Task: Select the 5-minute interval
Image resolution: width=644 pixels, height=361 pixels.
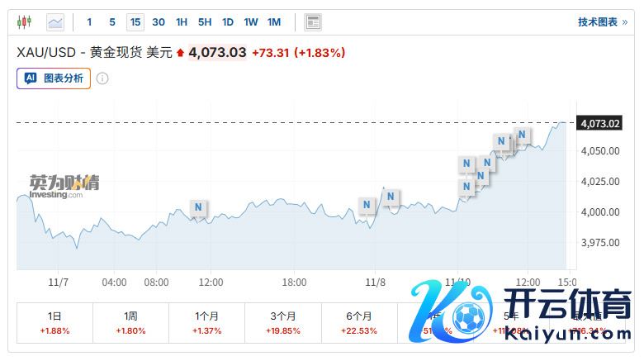Action: (x=112, y=21)
